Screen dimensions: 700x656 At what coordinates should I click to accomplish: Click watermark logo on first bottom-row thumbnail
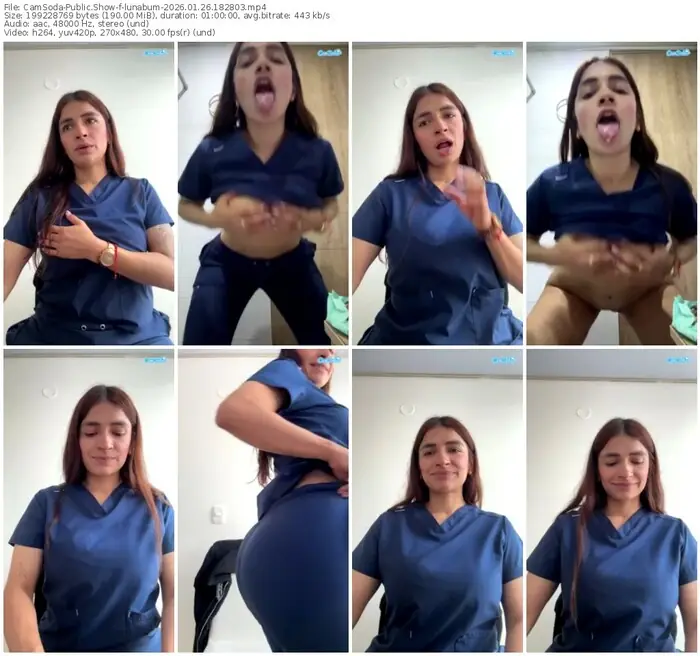tap(155, 358)
